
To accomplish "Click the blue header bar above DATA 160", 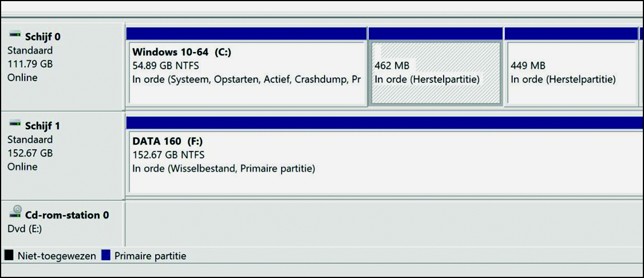I will point(385,123).
